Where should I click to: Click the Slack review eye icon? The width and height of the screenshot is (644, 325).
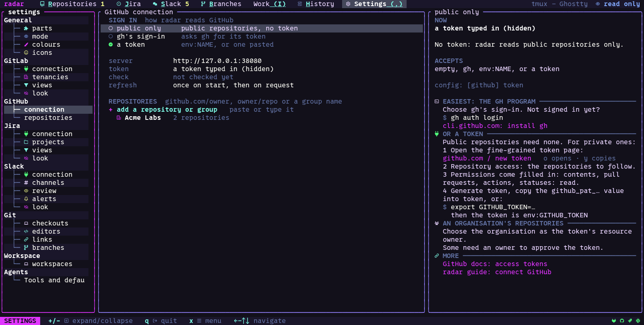(x=26, y=191)
